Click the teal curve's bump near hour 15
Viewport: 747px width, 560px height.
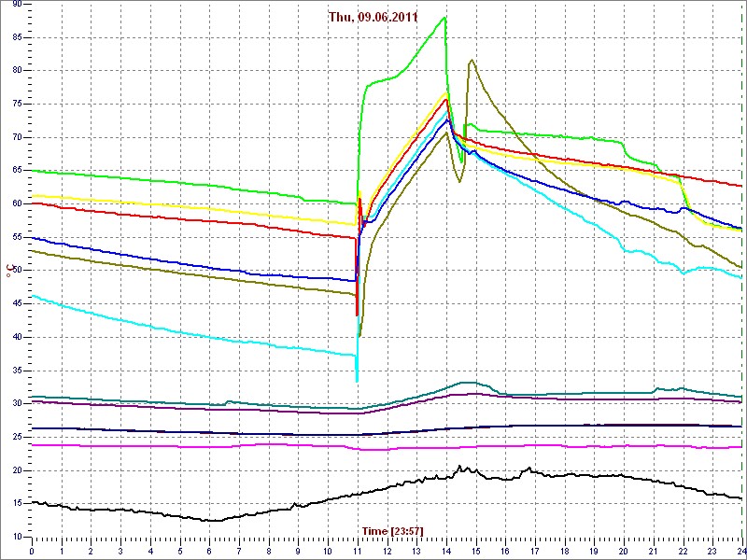pyautogui.click(x=472, y=383)
